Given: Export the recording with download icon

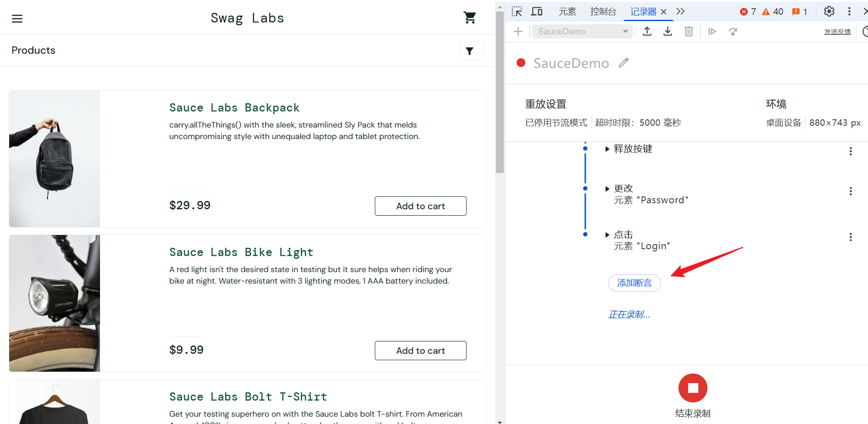Looking at the screenshot, I should (x=668, y=31).
